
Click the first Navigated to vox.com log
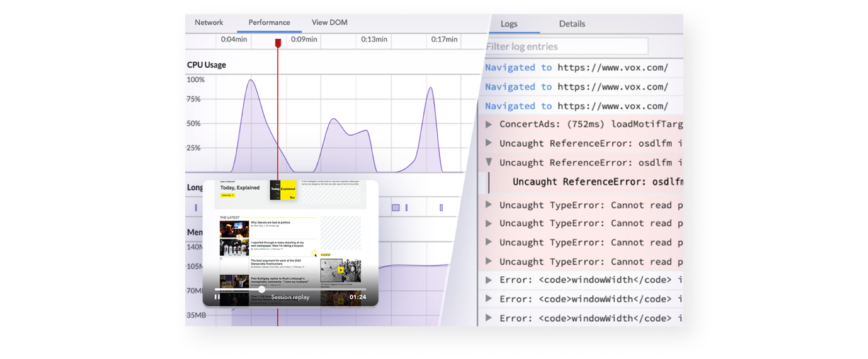576,67
